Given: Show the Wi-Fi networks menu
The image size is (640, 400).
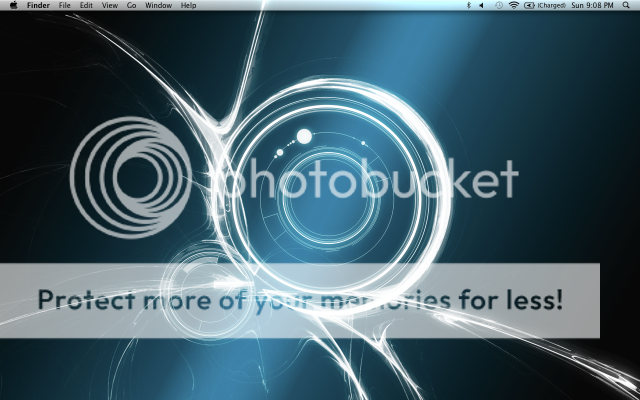Looking at the screenshot, I should click(514, 5).
